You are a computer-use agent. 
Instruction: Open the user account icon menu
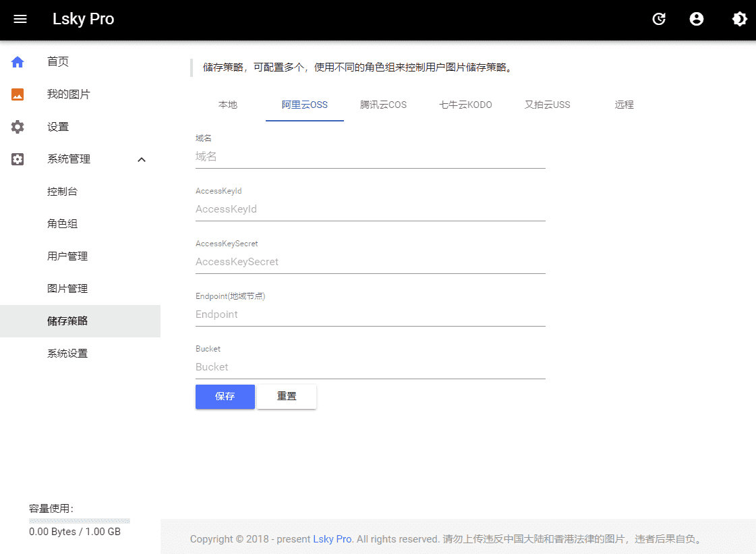point(697,19)
